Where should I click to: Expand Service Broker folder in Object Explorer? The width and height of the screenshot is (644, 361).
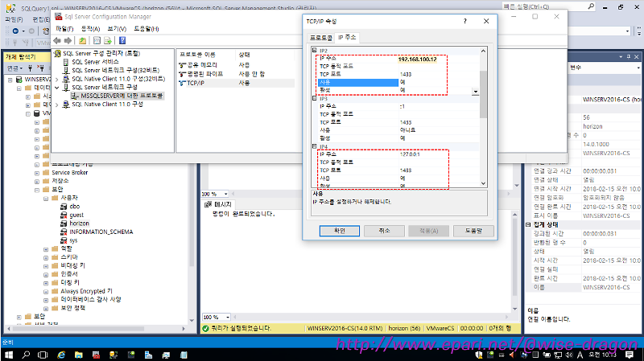click(37, 173)
